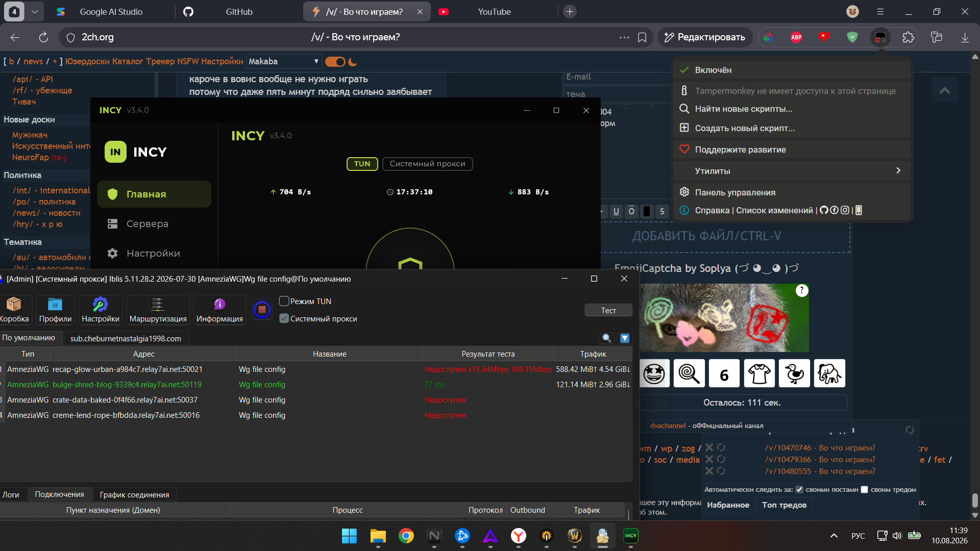Toggle Tampermonkey Включён state

[x=792, y=70]
